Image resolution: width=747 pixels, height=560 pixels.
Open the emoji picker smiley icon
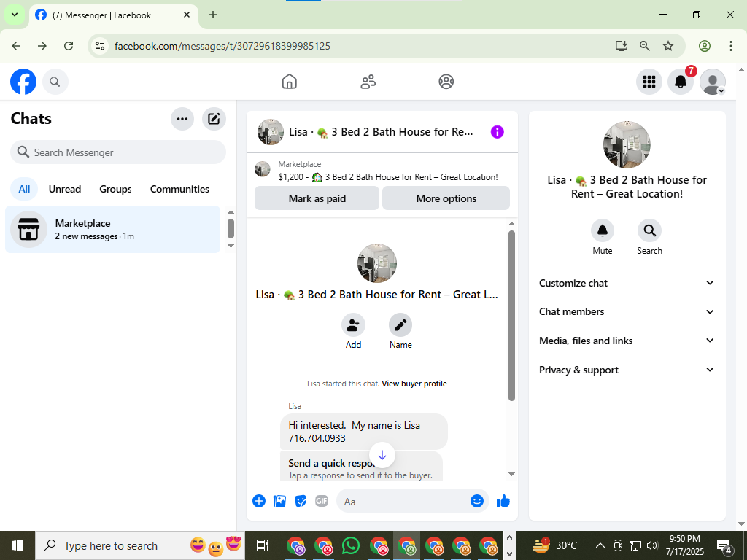(477, 501)
